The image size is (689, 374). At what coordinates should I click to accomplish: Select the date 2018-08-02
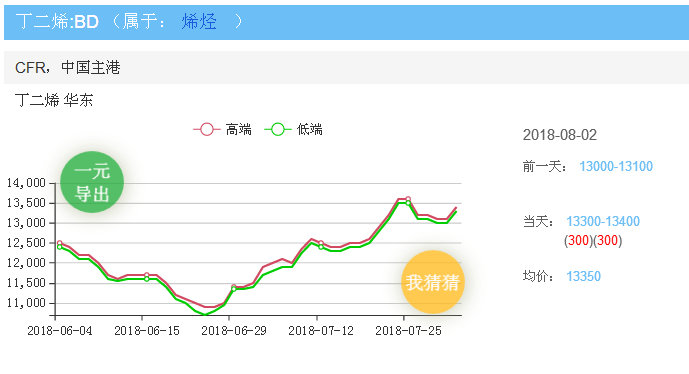559,135
